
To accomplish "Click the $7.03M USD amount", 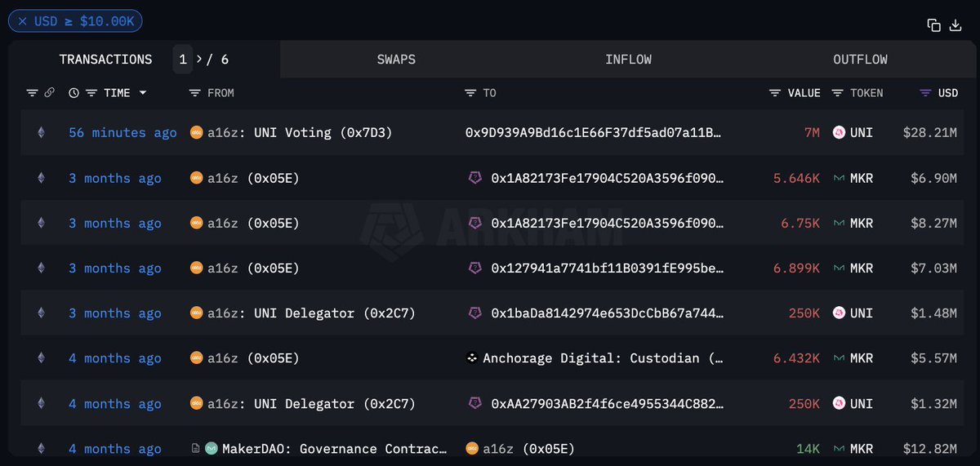I will tap(934, 268).
